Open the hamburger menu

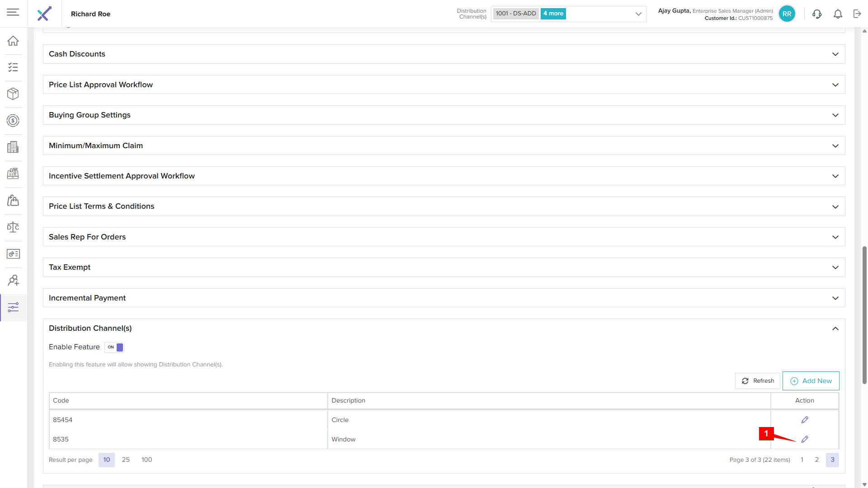click(x=13, y=12)
